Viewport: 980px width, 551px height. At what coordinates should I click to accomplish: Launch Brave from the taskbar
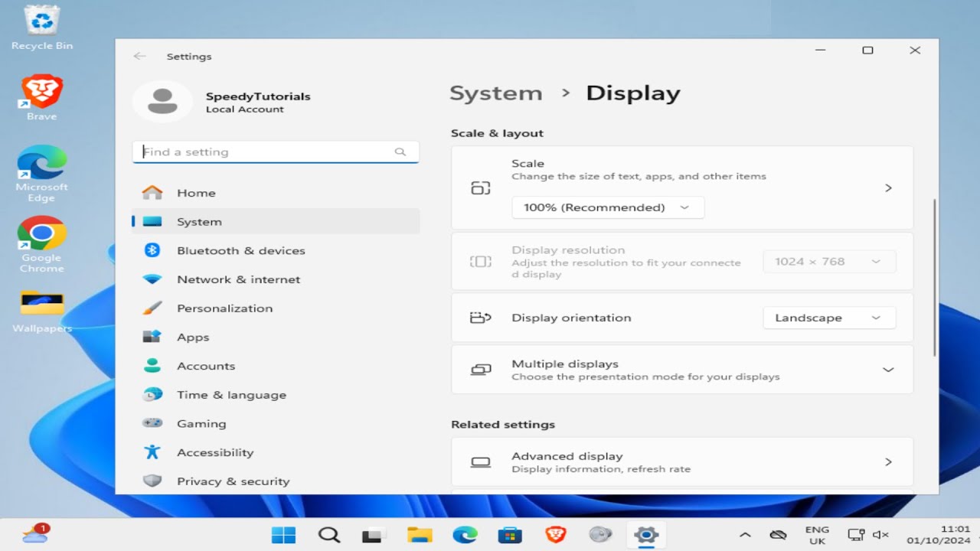pos(555,535)
